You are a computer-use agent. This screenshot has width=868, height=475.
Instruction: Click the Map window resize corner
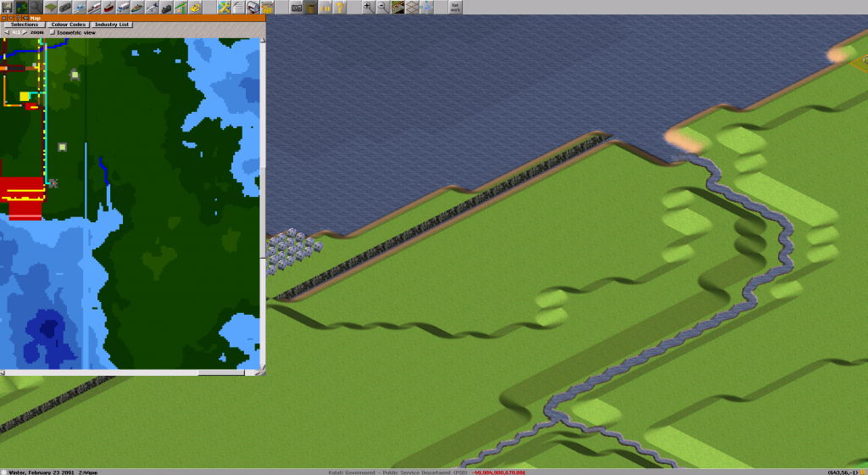click(262, 372)
